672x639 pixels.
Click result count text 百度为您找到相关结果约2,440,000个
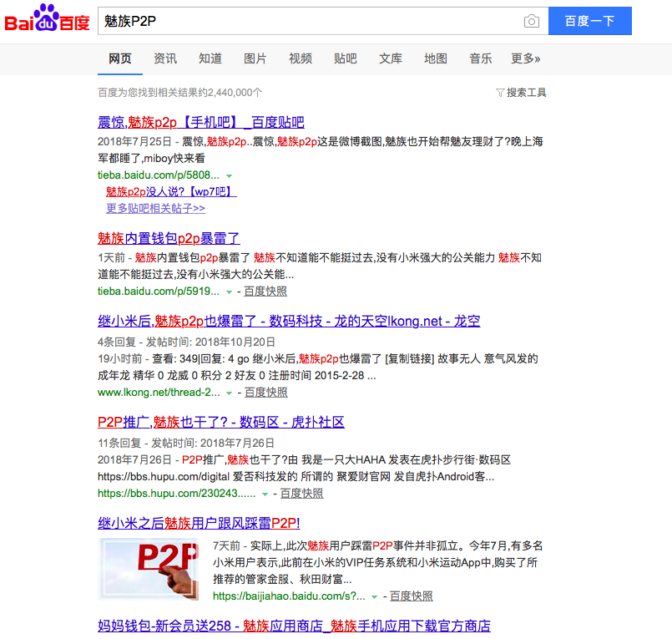[180, 93]
